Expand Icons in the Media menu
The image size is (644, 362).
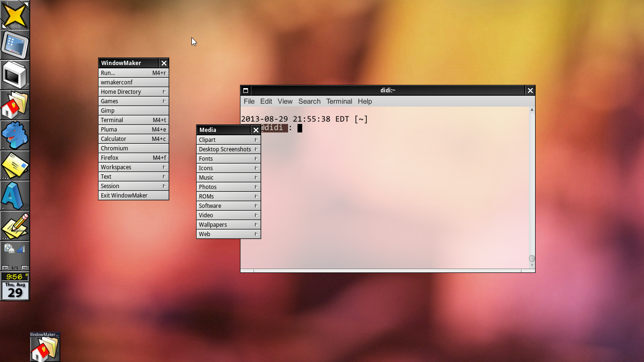tap(229, 168)
